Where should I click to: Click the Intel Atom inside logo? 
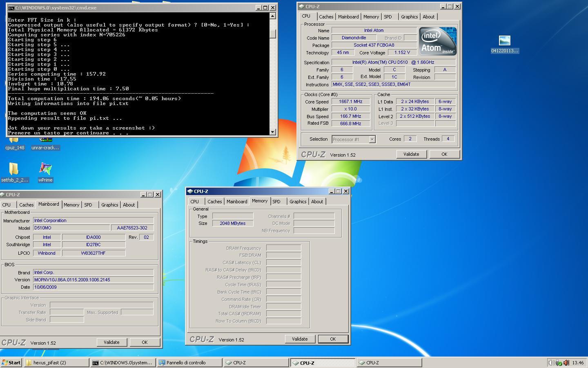pyautogui.click(x=438, y=41)
